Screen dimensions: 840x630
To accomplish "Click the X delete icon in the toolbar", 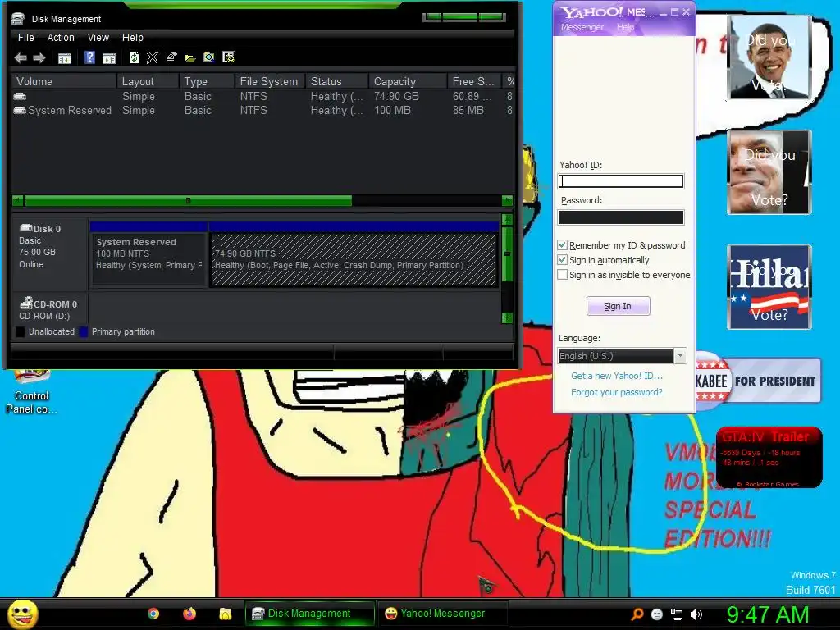I will [152, 57].
